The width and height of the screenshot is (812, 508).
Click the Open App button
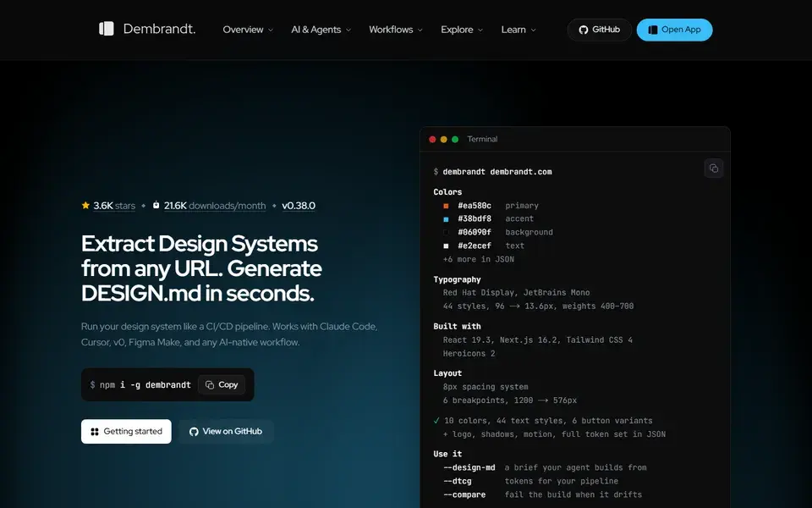coord(674,30)
